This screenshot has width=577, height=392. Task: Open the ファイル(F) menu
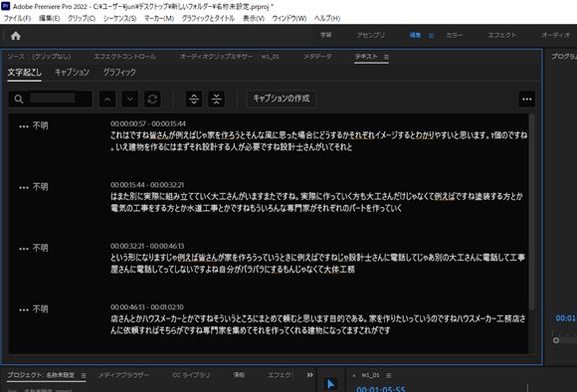click(x=17, y=18)
